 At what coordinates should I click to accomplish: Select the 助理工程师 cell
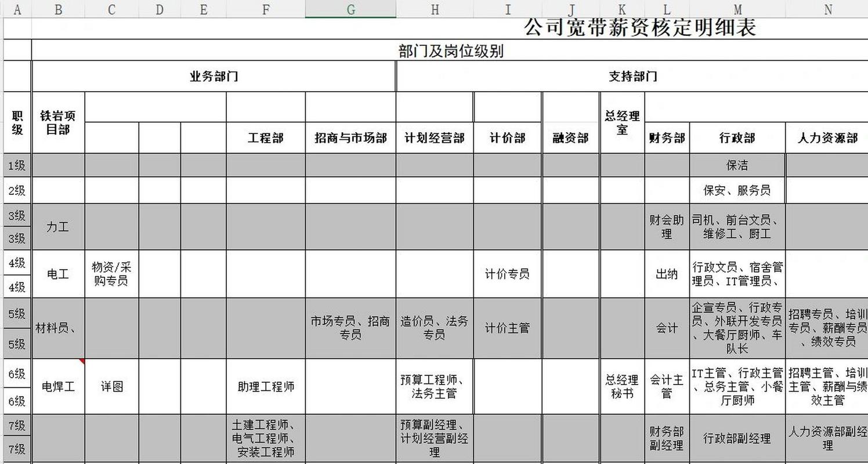pyautogui.click(x=266, y=386)
